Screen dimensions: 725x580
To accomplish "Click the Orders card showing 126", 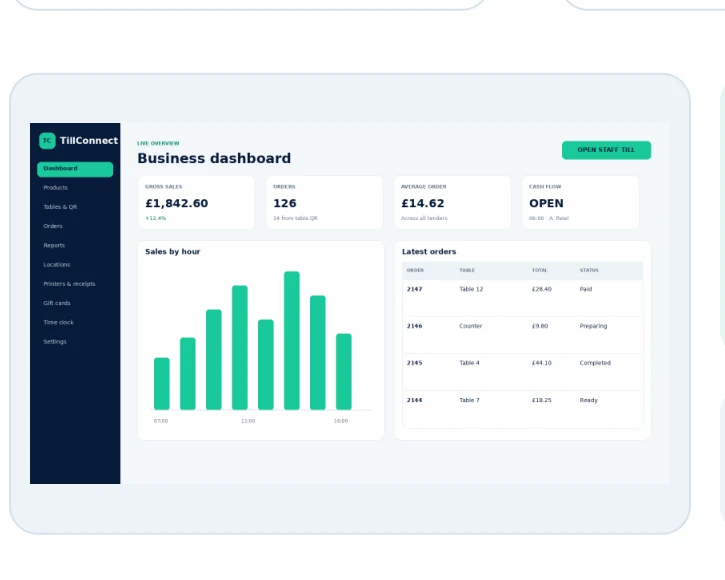I will (x=324, y=203).
